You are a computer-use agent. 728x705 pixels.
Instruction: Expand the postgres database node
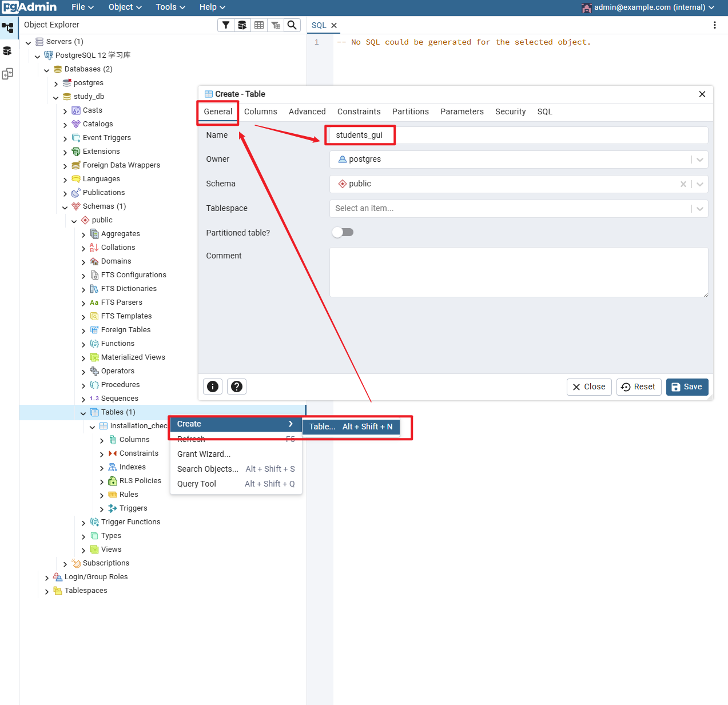[x=55, y=83]
